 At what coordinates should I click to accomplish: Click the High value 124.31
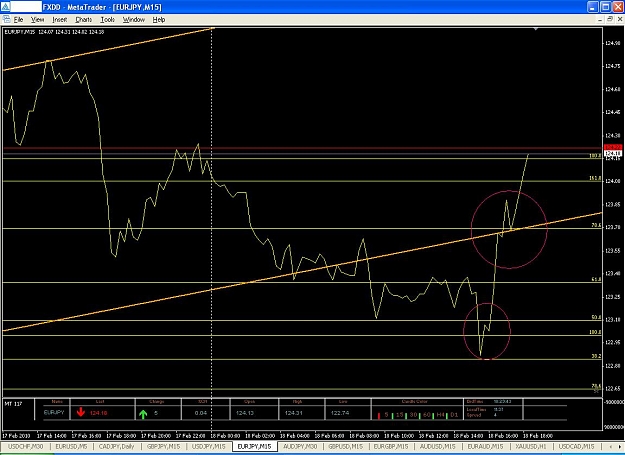coord(293,413)
